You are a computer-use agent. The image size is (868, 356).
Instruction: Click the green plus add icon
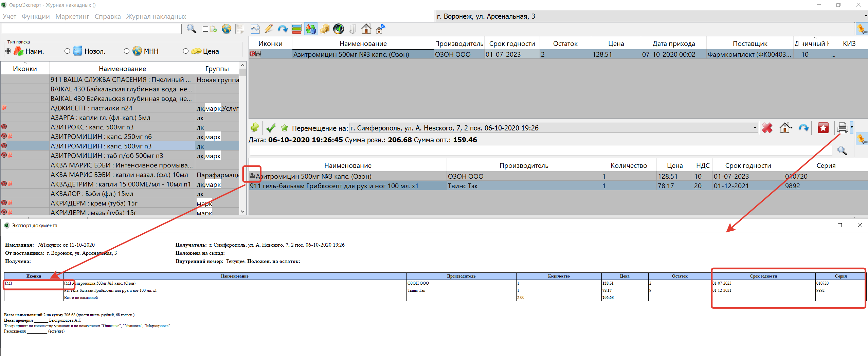[255, 128]
